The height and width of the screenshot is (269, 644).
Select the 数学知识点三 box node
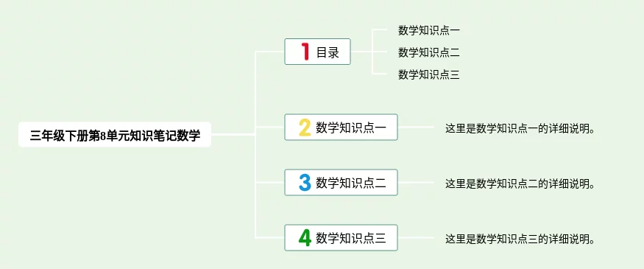(341, 238)
